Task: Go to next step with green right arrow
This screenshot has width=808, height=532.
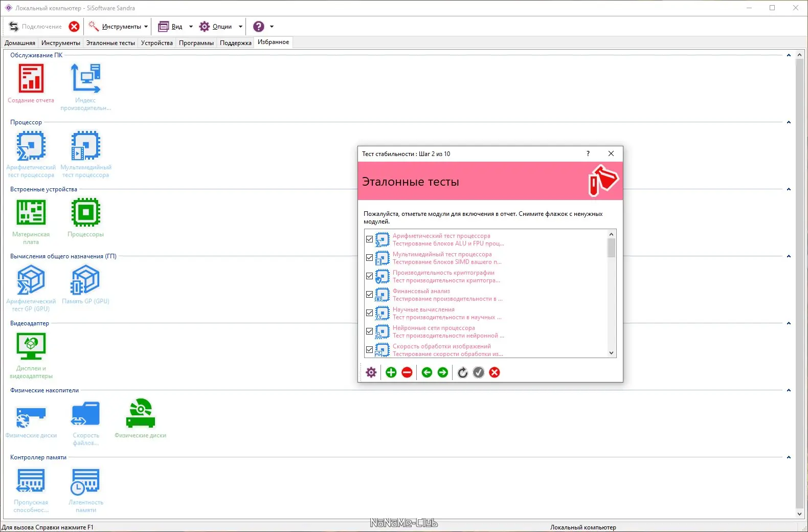Action: point(443,372)
